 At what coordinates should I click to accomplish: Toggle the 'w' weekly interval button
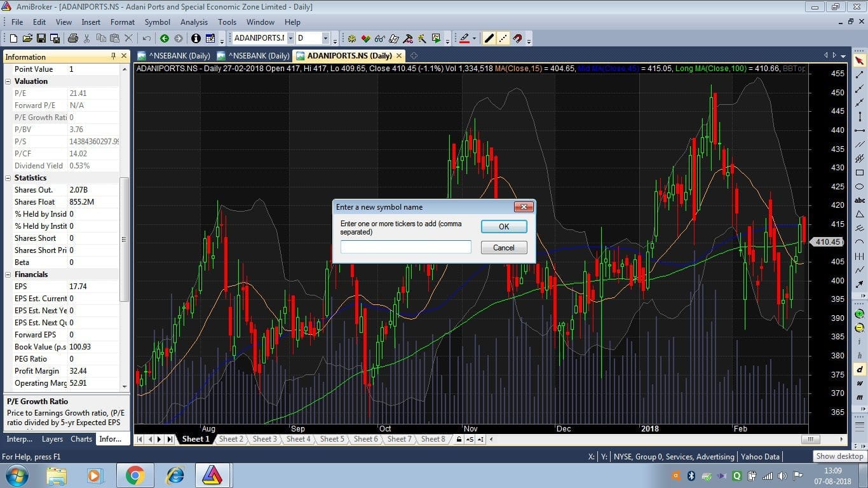coord(860,383)
